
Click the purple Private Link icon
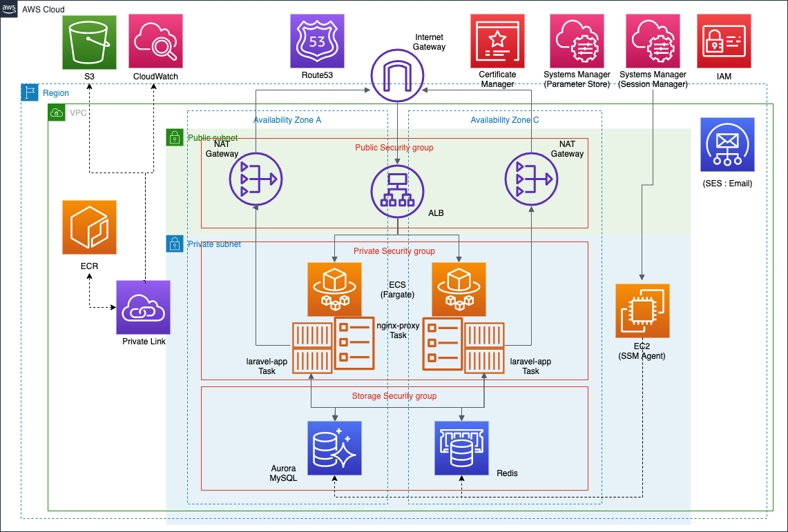pos(143,307)
